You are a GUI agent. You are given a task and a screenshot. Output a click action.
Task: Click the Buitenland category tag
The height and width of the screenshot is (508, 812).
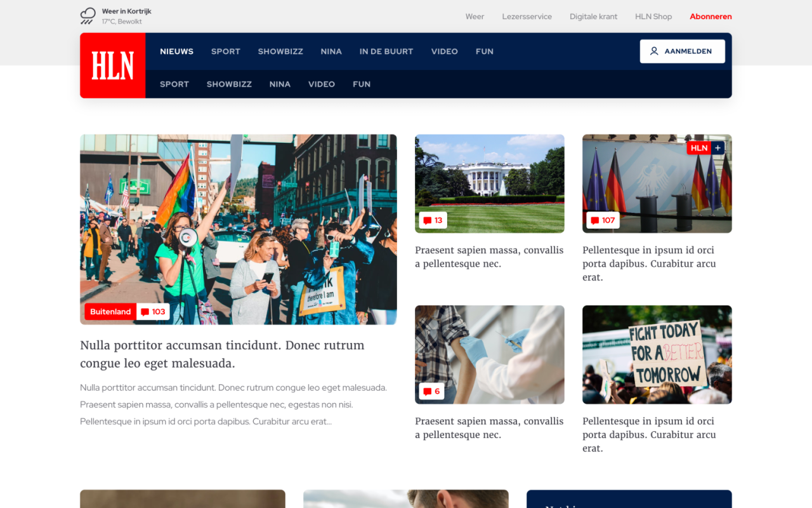(x=110, y=312)
